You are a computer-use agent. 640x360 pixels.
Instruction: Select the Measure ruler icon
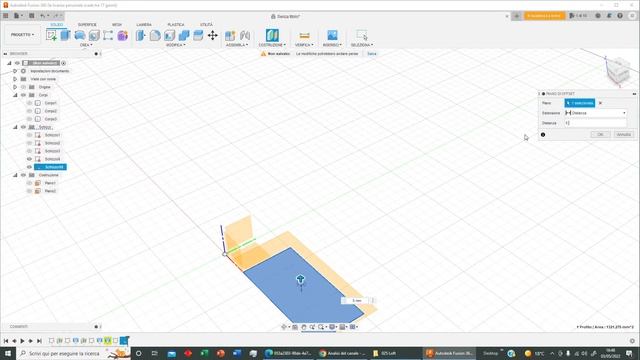[304, 36]
